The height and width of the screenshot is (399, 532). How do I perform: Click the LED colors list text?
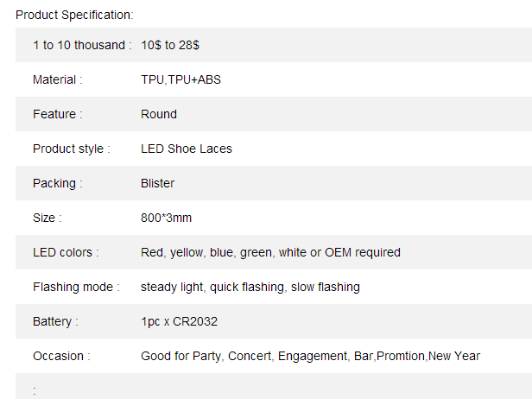point(271,252)
